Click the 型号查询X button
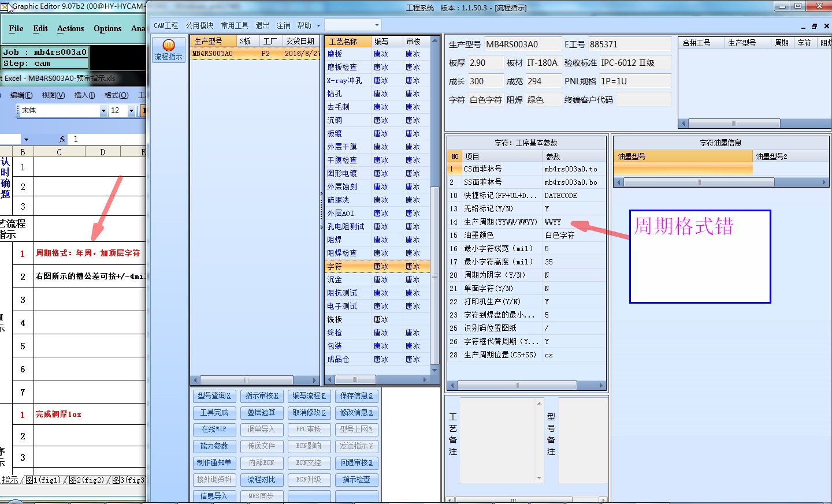Screen dimensions: 832x504 214,396
